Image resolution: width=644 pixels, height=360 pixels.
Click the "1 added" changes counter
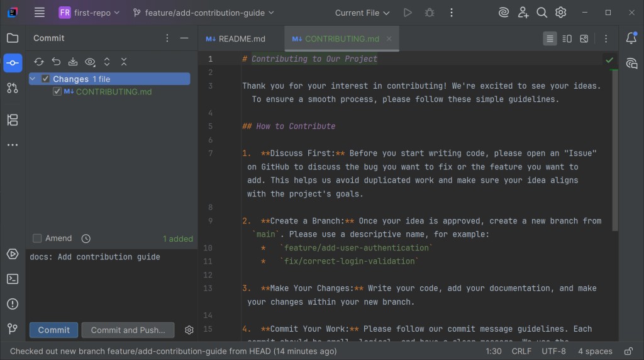178,239
